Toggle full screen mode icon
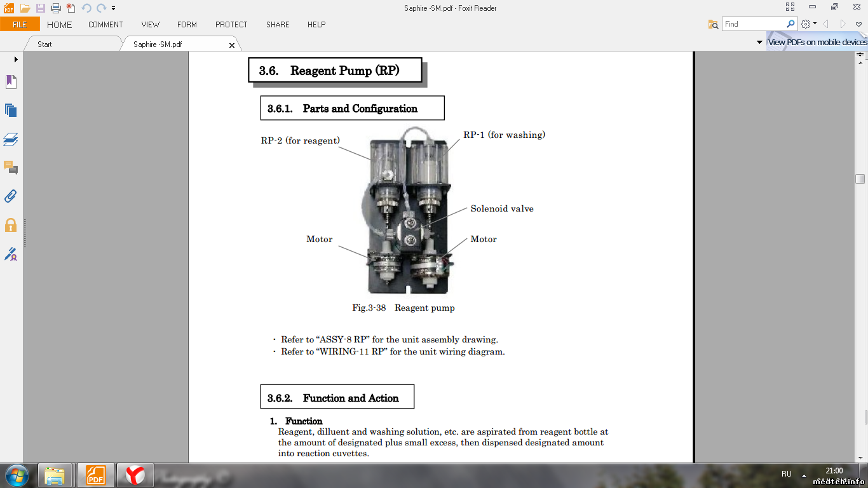The image size is (868, 488). click(790, 7)
